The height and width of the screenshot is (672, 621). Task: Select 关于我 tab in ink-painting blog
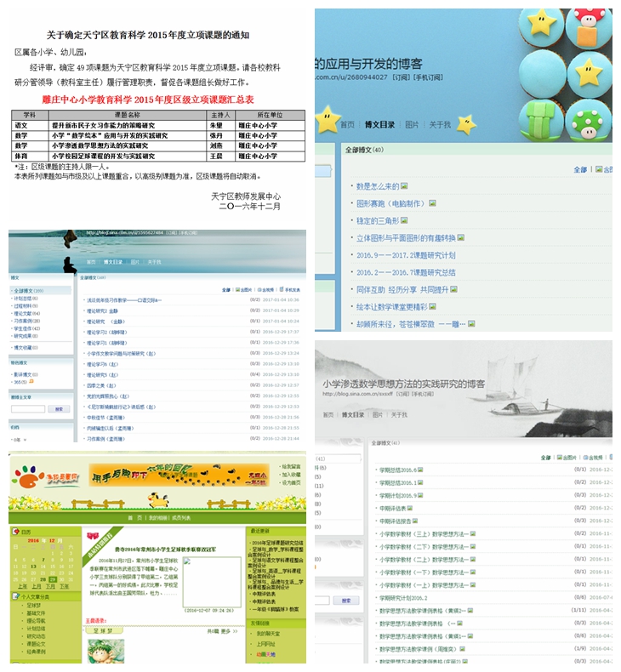point(398,414)
